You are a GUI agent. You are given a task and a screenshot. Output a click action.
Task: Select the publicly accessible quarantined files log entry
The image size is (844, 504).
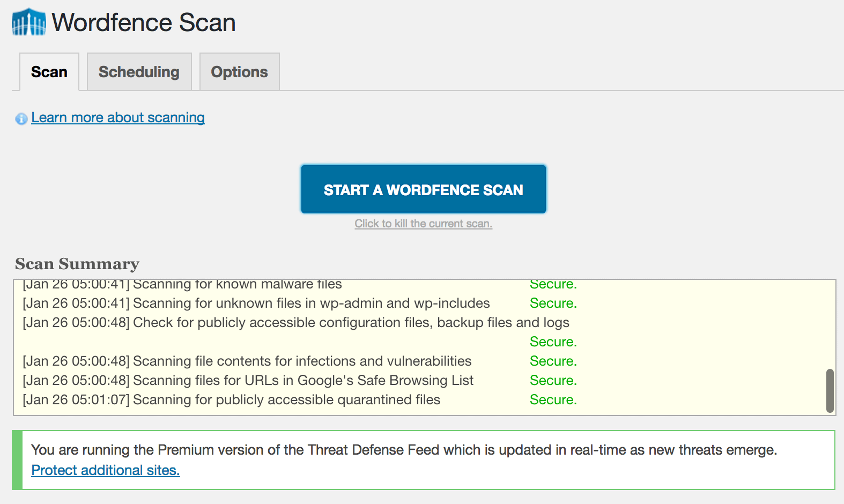[x=232, y=400]
